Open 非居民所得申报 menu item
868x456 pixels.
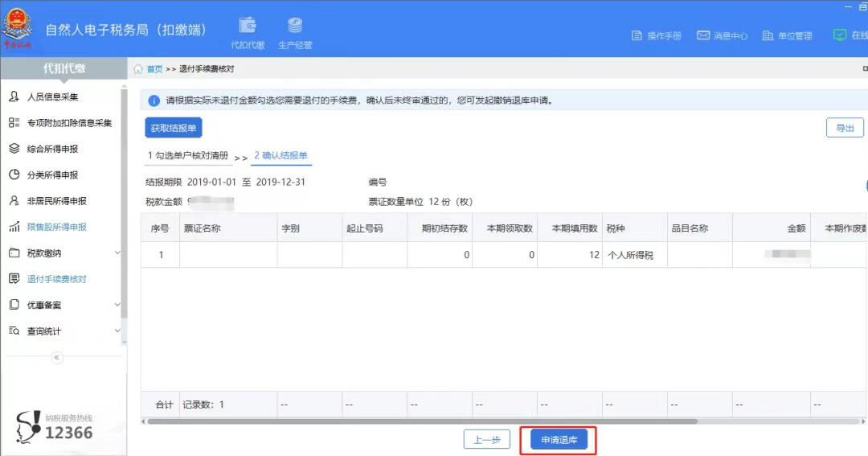56,201
